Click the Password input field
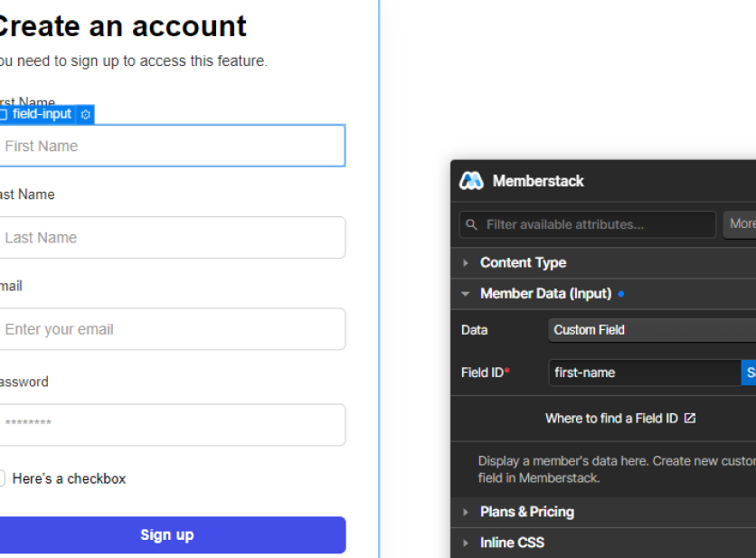Image resolution: width=756 pixels, height=558 pixels. click(x=172, y=424)
